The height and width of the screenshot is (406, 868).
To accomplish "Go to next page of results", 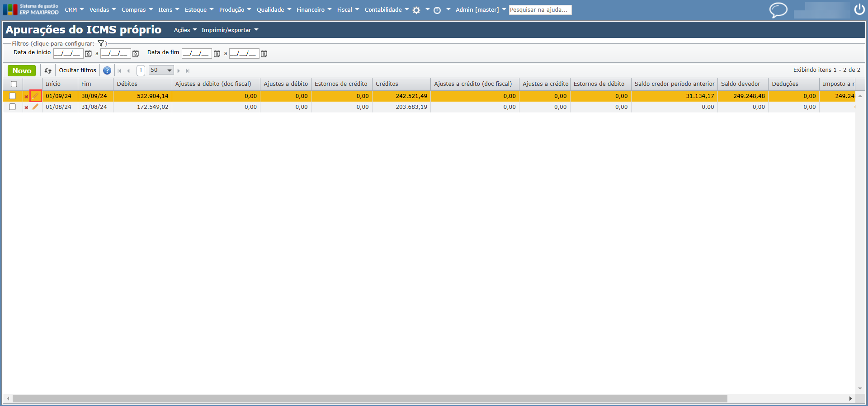I will (179, 71).
